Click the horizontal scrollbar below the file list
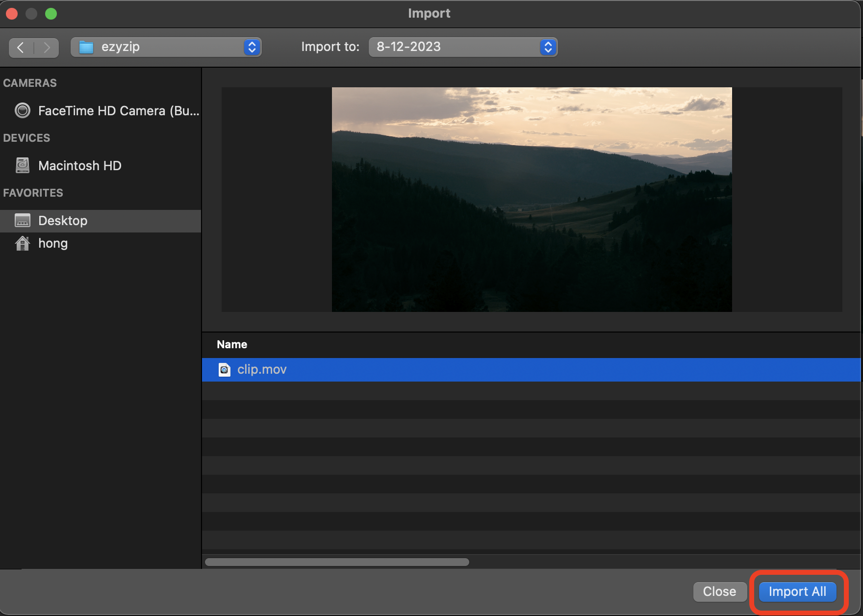The image size is (863, 616). [x=337, y=562]
